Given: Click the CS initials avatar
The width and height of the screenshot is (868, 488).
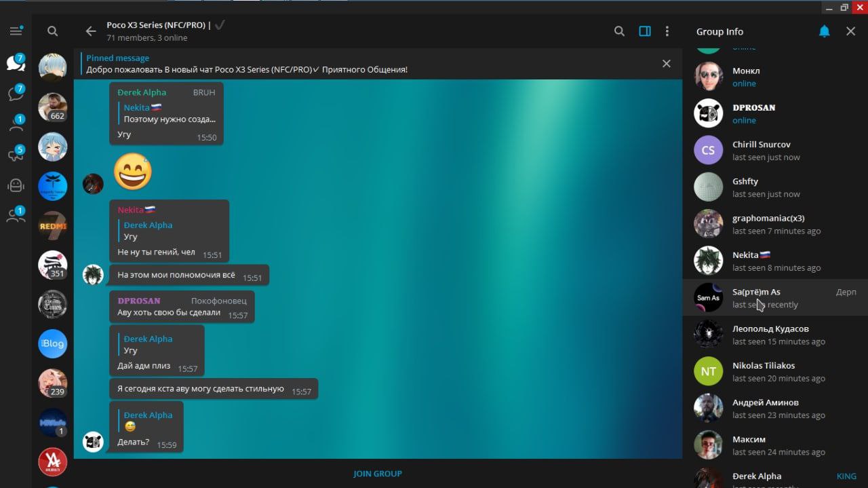Looking at the screenshot, I should [x=708, y=150].
